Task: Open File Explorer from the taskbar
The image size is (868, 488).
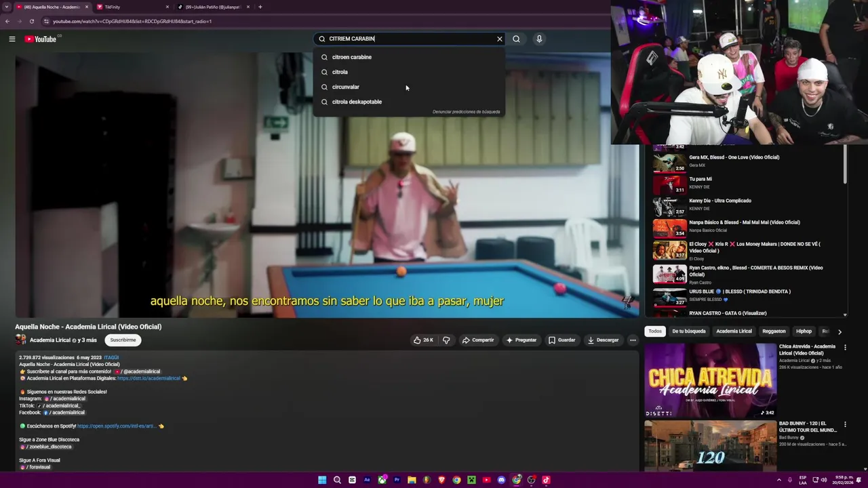Action: click(x=412, y=480)
